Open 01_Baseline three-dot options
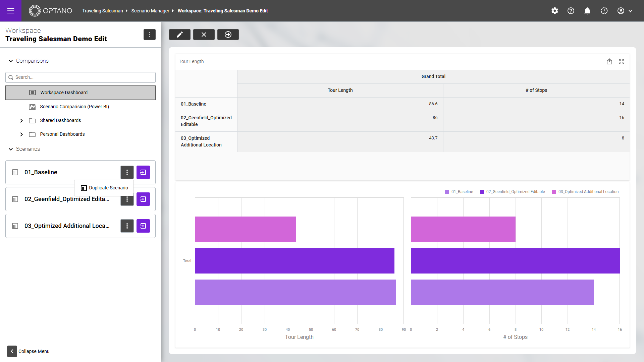 click(x=127, y=172)
